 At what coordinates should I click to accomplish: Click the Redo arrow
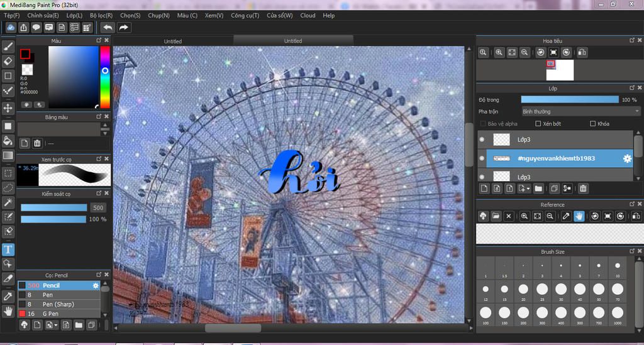123,28
